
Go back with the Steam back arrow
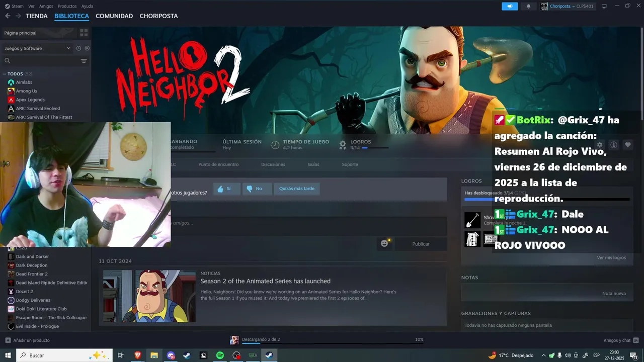click(8, 16)
